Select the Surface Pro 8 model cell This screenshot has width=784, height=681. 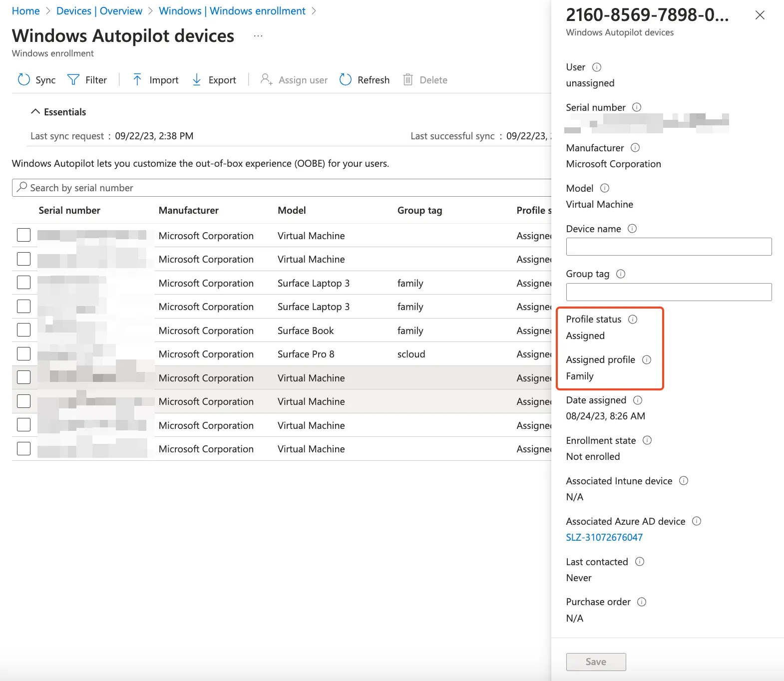[306, 354]
